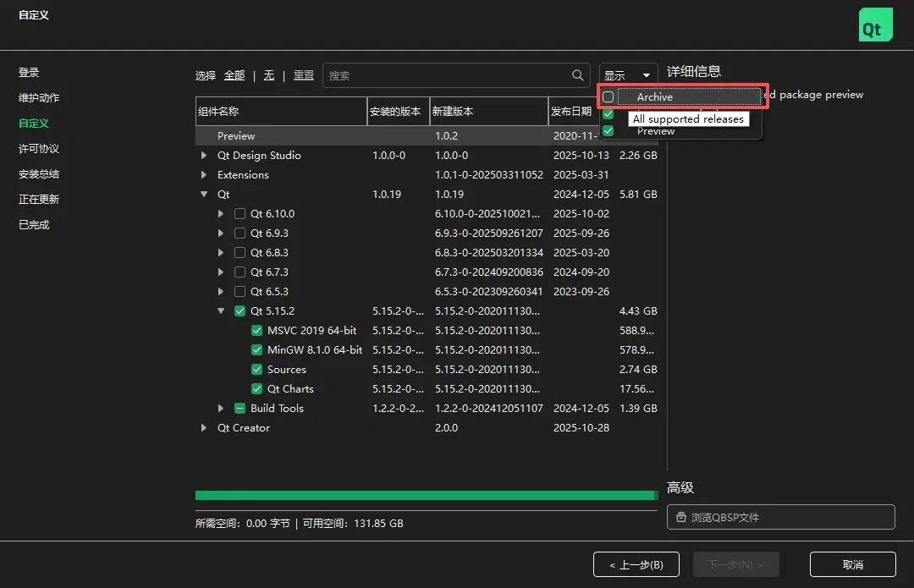Uncheck the Sources component
The height and width of the screenshot is (588, 914).
256,370
